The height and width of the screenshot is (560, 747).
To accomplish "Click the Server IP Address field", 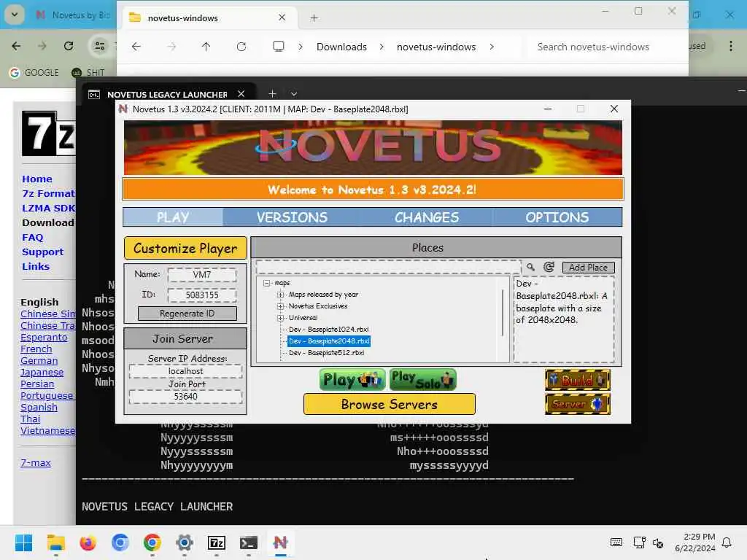I will click(x=185, y=371).
